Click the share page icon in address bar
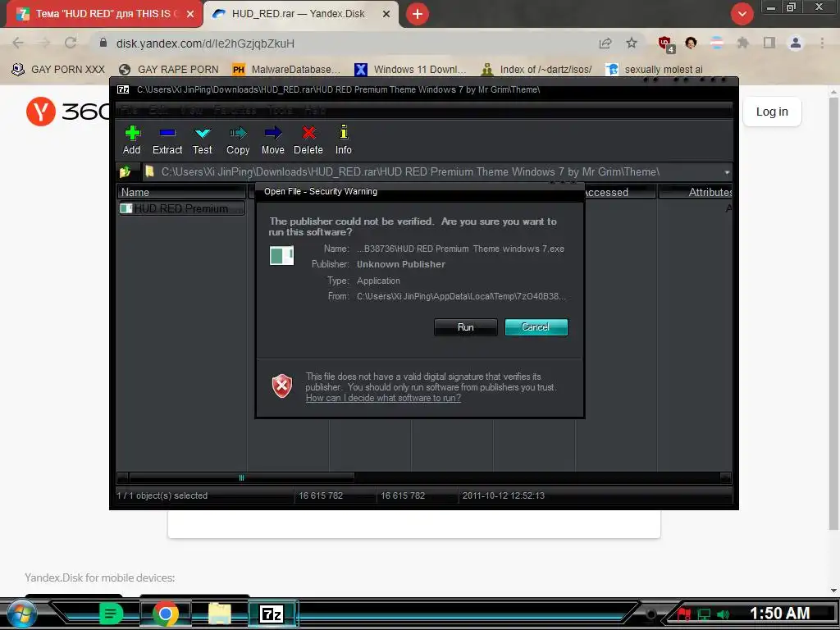This screenshot has width=840, height=630. pyautogui.click(x=605, y=43)
